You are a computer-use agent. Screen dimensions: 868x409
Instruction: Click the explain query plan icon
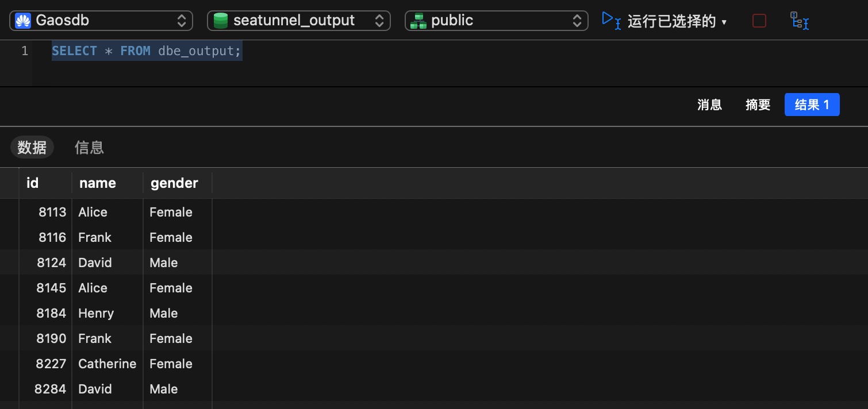coord(799,21)
